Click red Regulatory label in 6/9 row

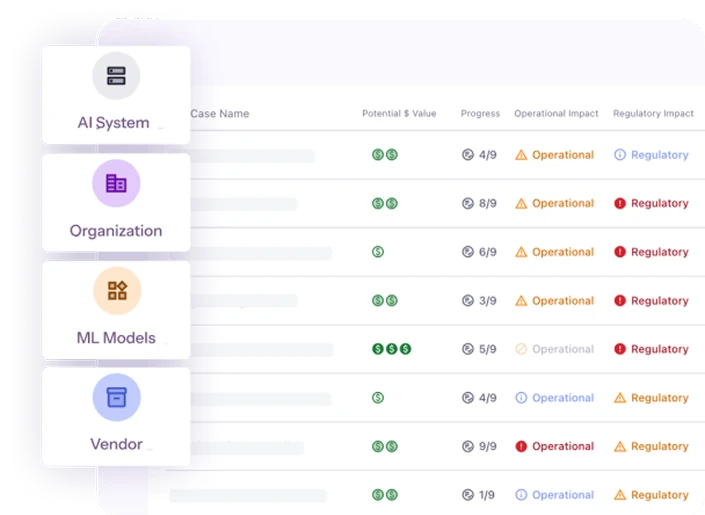tap(660, 252)
